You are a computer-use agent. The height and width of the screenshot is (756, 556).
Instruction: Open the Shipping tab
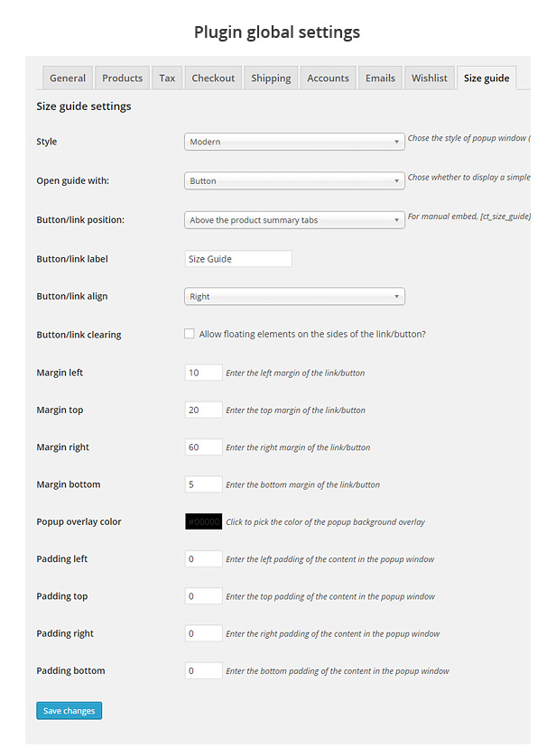[x=271, y=78]
